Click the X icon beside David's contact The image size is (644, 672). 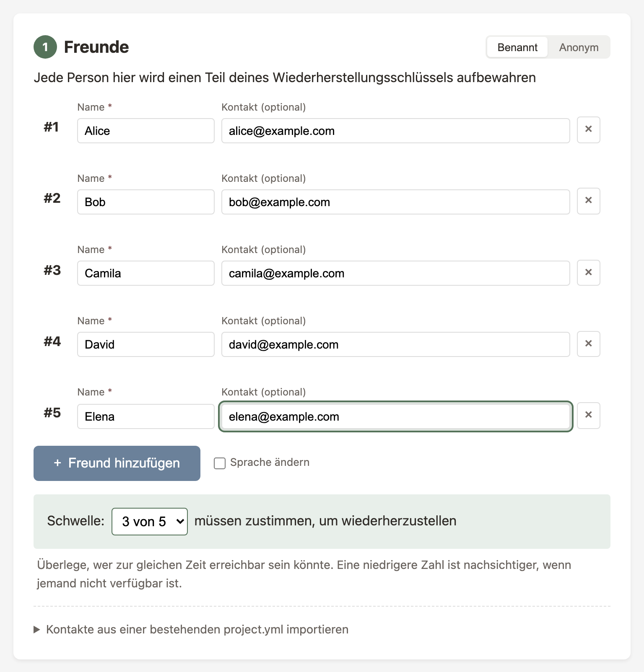click(x=588, y=344)
